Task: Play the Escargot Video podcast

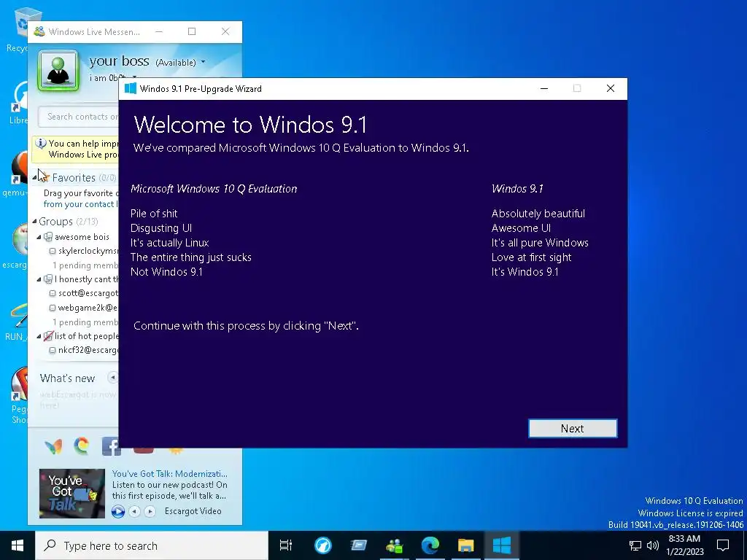Action: pyautogui.click(x=117, y=511)
